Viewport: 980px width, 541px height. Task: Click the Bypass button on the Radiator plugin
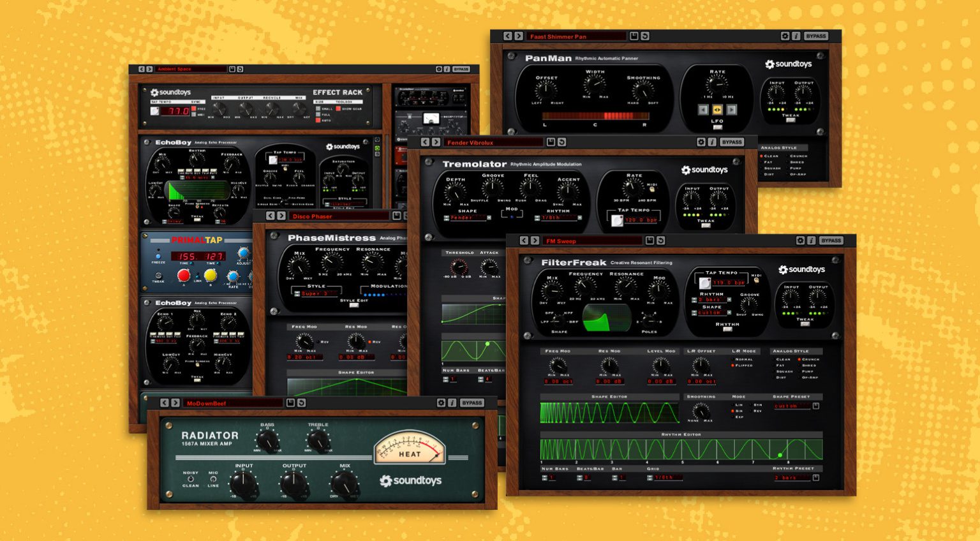coord(471,403)
